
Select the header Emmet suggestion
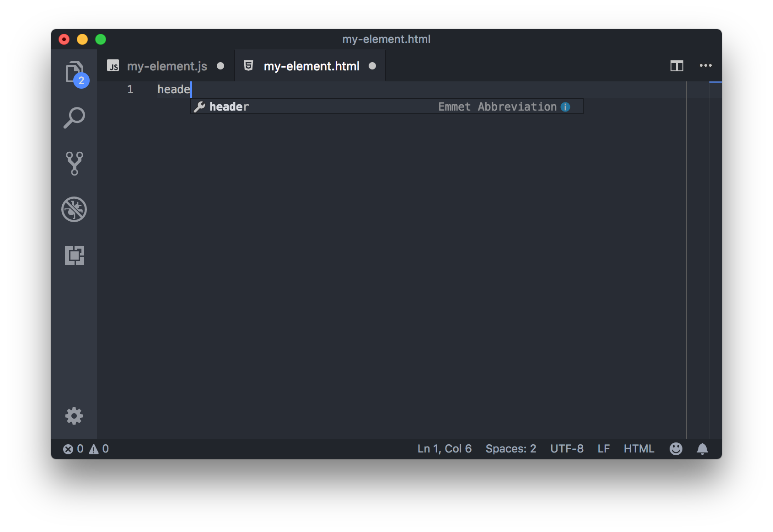[229, 106]
